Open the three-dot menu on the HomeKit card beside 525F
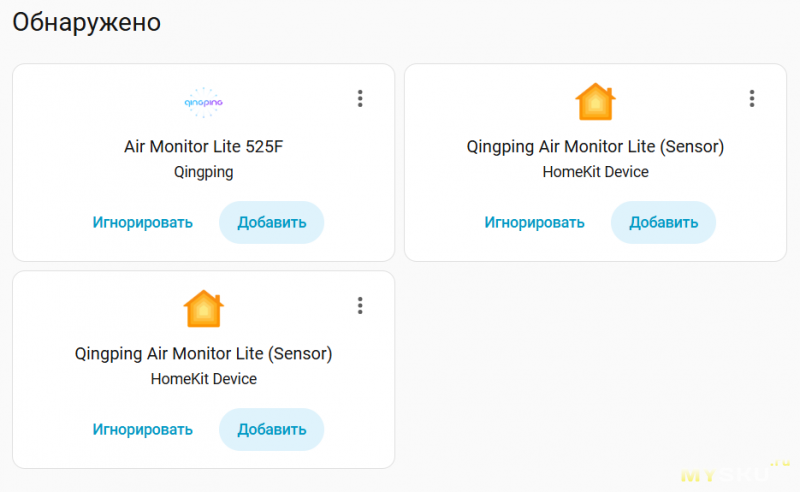The width and height of the screenshot is (800, 492). click(752, 98)
